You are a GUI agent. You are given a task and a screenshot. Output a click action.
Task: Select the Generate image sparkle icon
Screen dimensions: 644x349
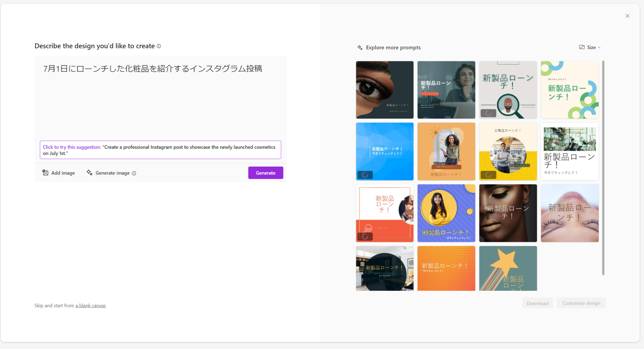tap(89, 173)
